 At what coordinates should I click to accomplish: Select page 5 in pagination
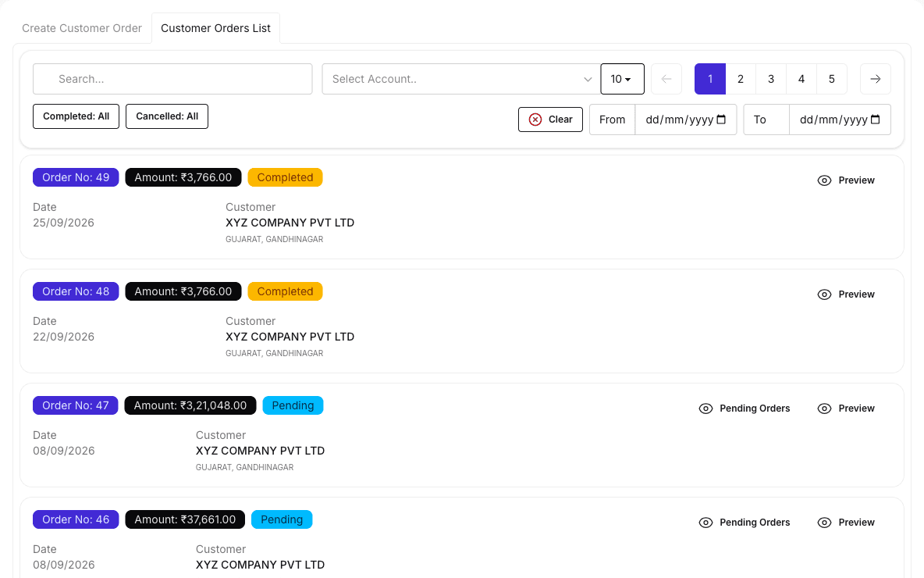[x=832, y=79]
